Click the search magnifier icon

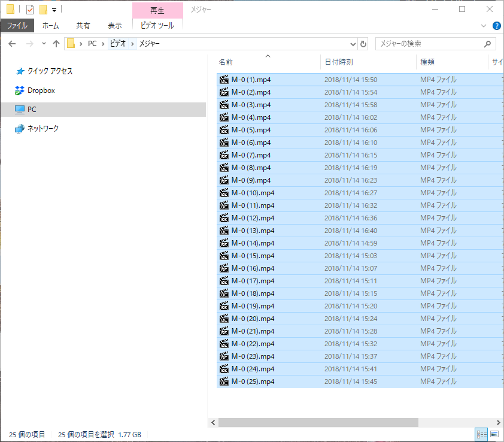click(x=488, y=44)
